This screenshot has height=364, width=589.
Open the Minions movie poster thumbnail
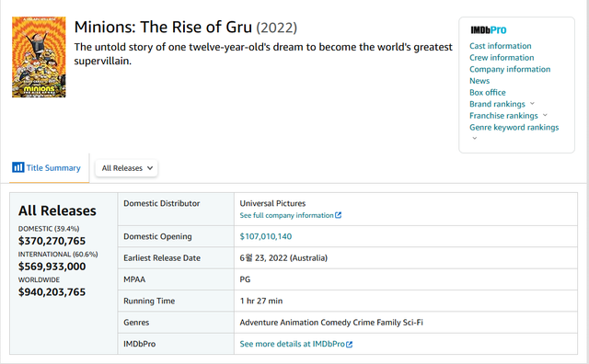pyautogui.click(x=39, y=57)
